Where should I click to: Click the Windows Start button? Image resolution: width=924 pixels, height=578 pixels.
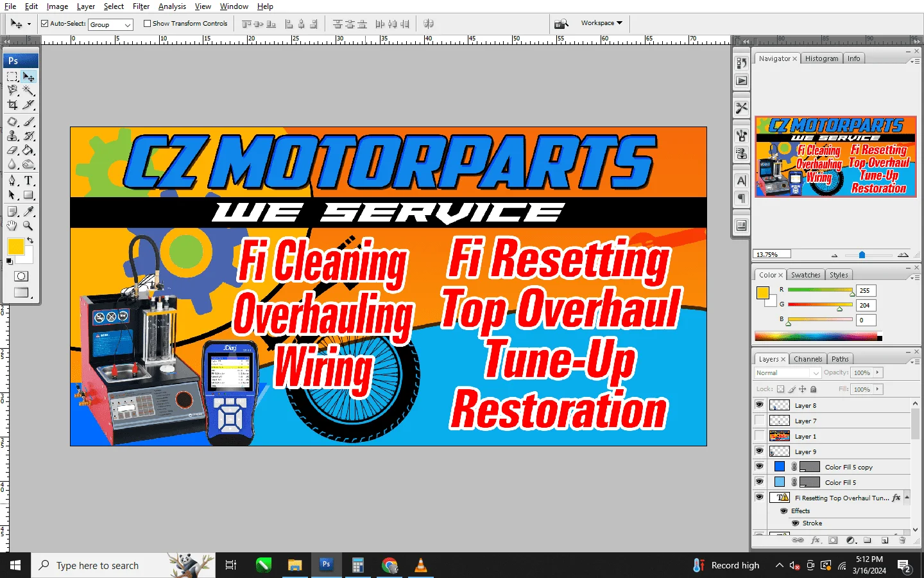point(15,565)
